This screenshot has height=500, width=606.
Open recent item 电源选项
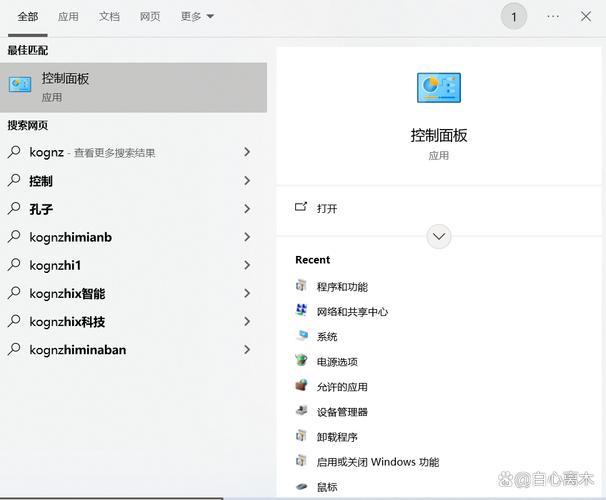[x=337, y=362]
